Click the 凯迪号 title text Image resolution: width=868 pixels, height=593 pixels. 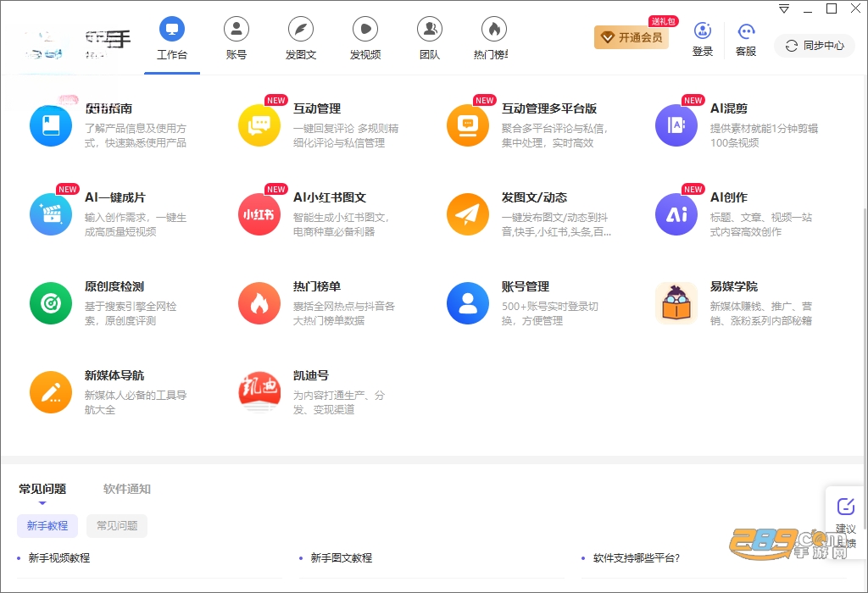tap(311, 375)
